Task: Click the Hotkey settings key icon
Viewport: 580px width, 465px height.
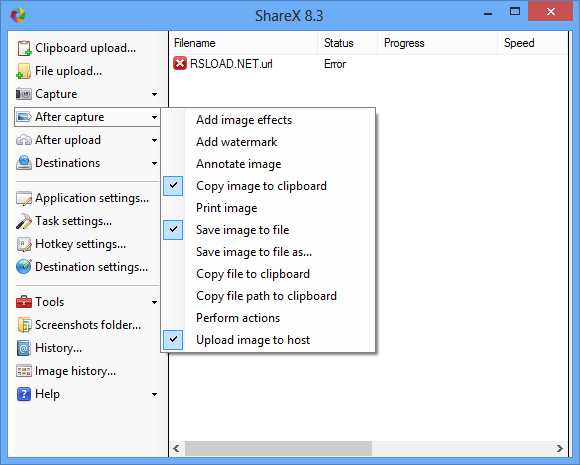Action: tap(24, 244)
